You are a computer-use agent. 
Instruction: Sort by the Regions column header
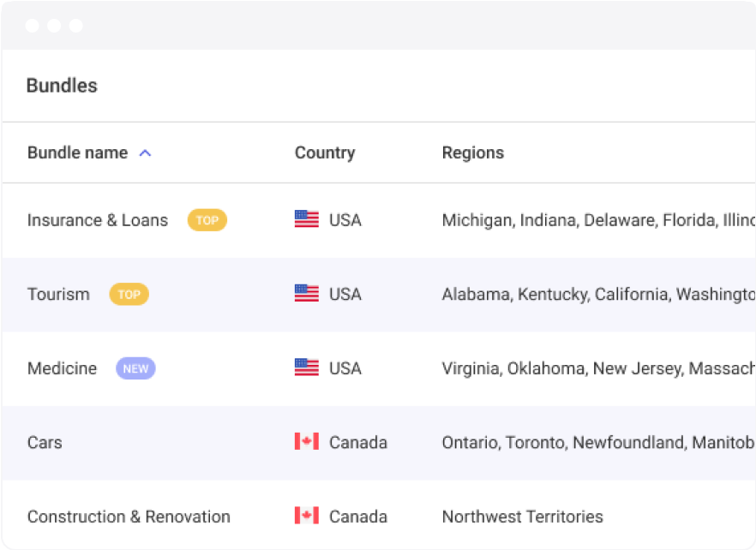click(x=472, y=153)
